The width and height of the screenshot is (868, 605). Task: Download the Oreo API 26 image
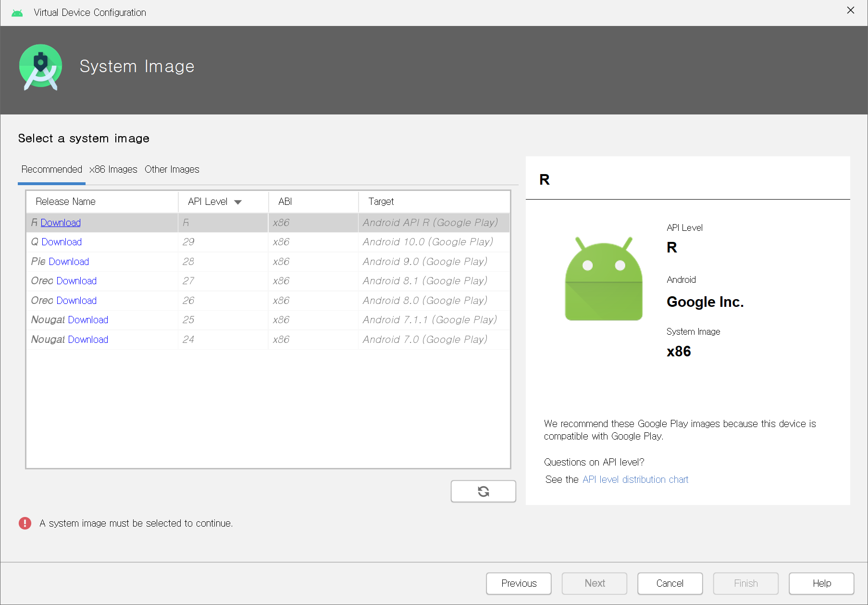[x=76, y=301]
